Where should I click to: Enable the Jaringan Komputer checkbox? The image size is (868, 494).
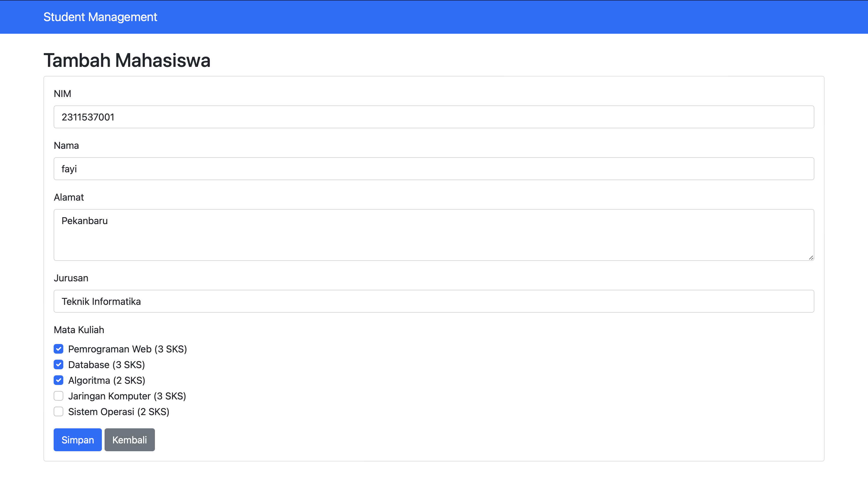point(58,396)
